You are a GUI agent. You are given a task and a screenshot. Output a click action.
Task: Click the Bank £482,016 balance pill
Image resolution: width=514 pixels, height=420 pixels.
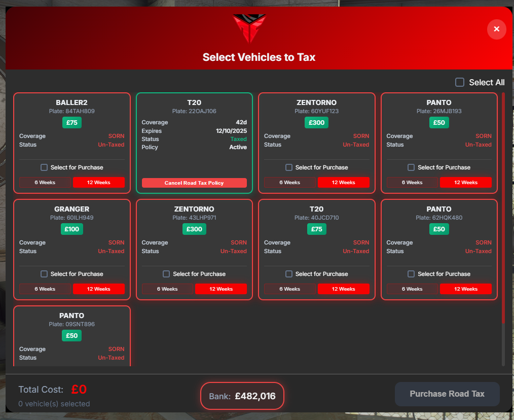(x=242, y=396)
